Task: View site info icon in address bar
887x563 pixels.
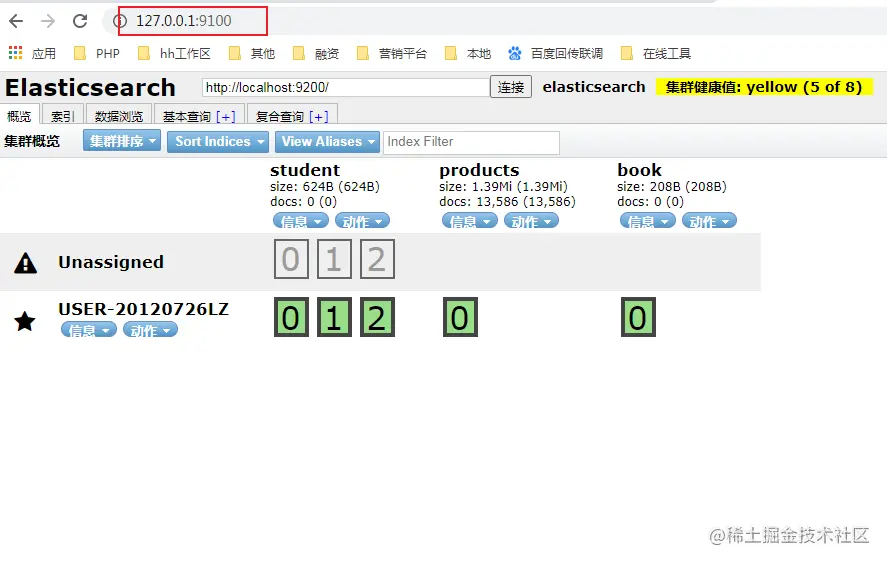Action: click(120, 21)
